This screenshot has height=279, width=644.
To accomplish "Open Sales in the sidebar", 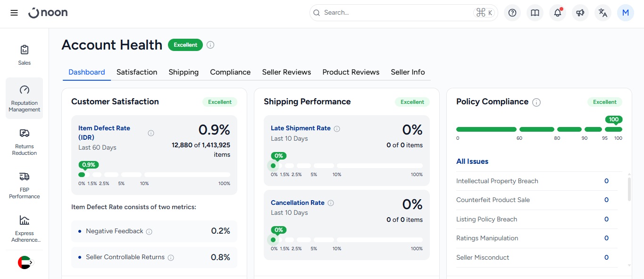I will pos(25,55).
